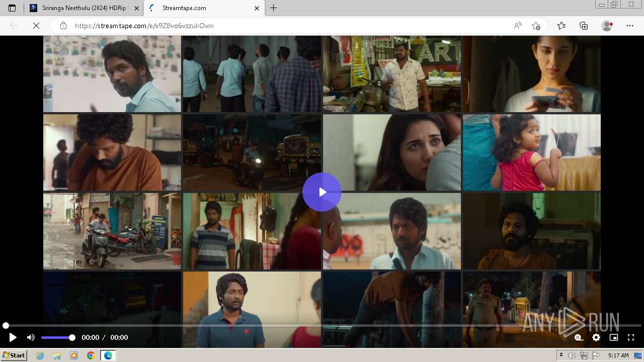Open browser Collections

click(x=584, y=26)
